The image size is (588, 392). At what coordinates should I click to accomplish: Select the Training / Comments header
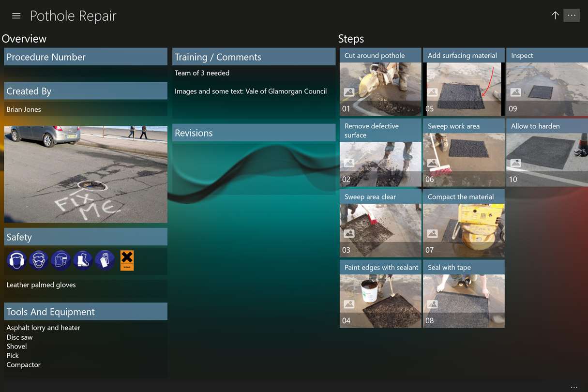tap(254, 57)
